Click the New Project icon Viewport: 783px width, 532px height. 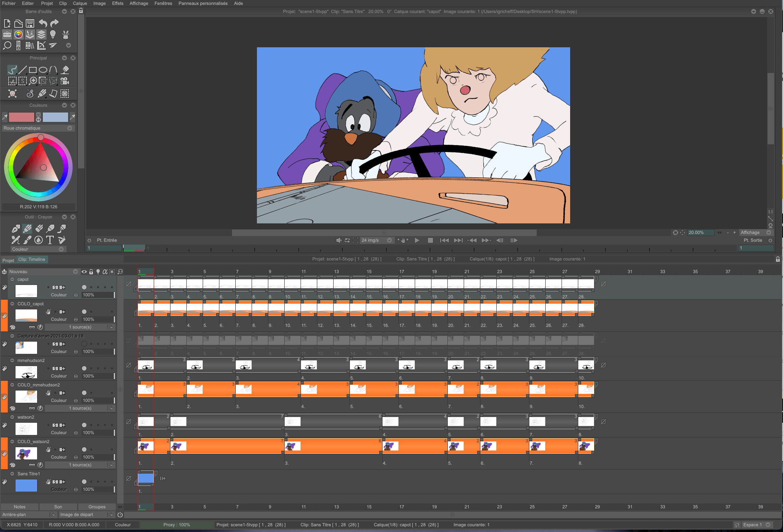point(7,23)
